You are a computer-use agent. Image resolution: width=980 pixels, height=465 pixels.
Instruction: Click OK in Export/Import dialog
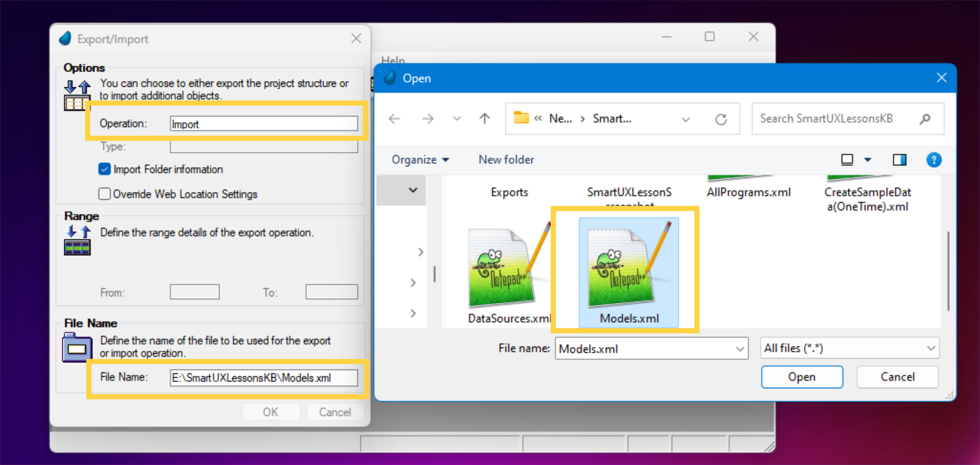coord(271,412)
